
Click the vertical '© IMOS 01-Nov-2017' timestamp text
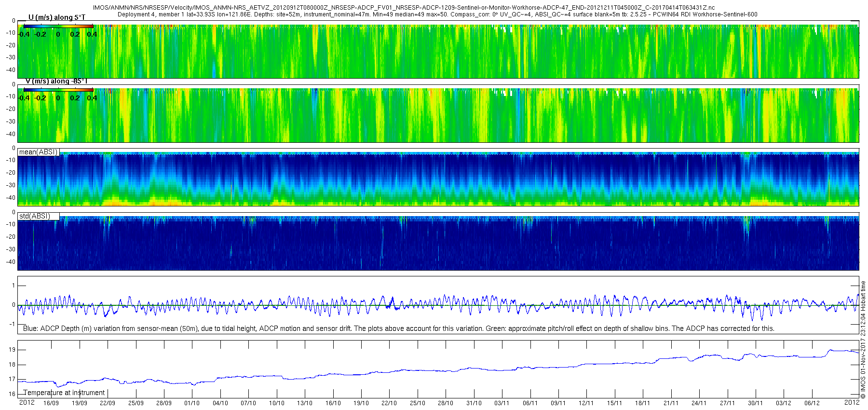[863, 340]
